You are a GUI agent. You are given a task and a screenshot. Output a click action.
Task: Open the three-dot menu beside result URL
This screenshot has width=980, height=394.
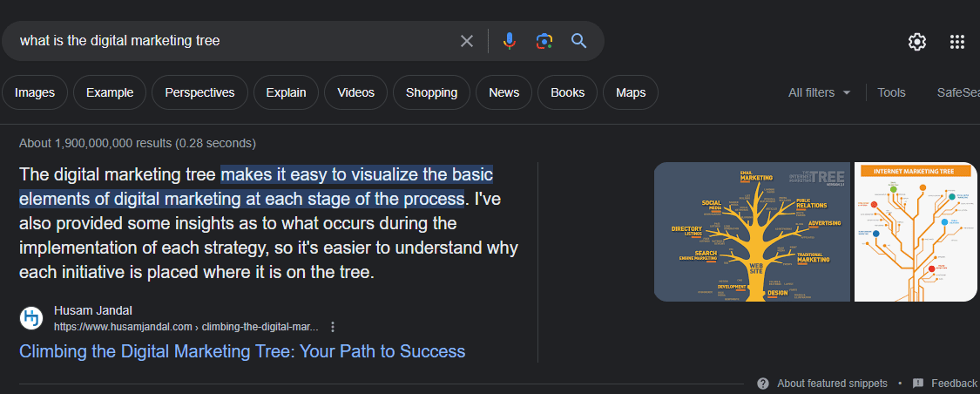333,327
